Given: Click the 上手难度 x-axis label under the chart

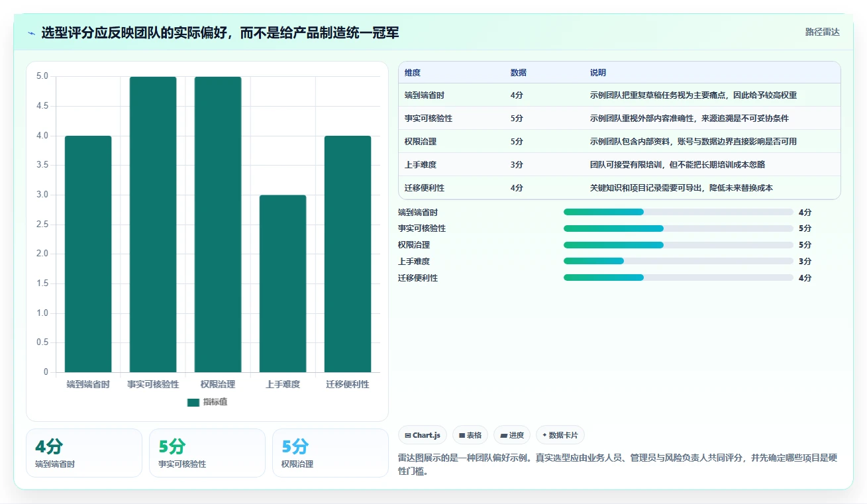Looking at the screenshot, I should pyautogui.click(x=283, y=384).
